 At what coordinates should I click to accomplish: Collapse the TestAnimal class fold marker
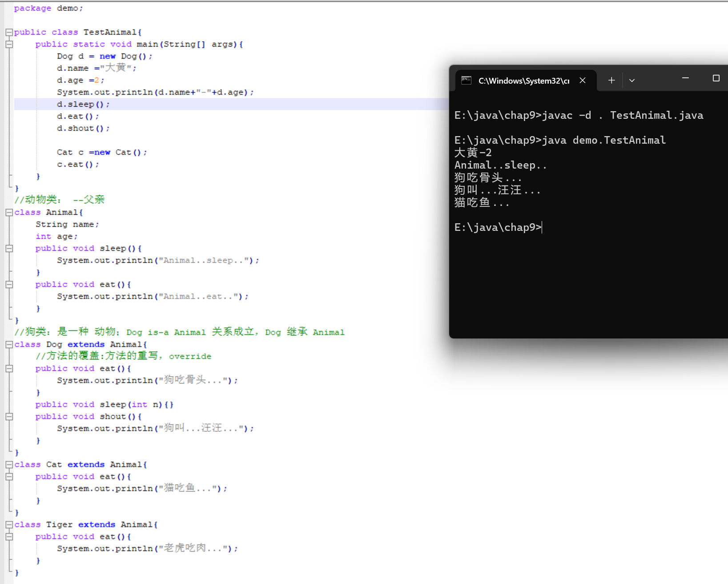(8, 32)
